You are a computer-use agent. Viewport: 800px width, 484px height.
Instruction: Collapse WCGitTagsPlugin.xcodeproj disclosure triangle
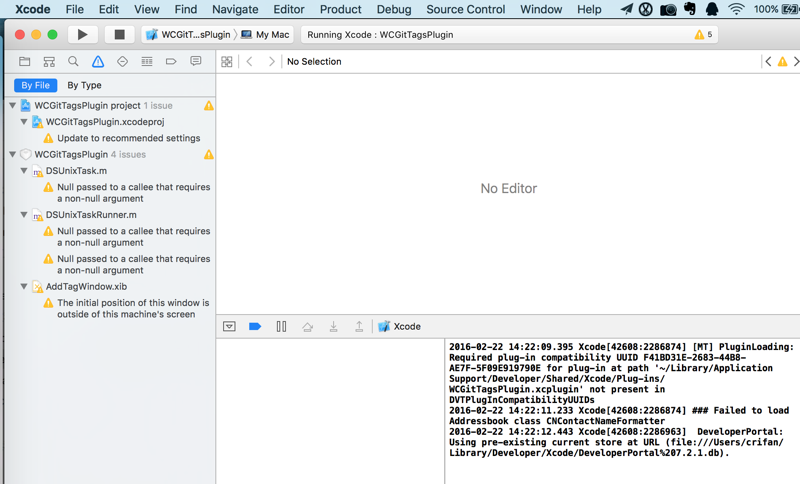coord(24,122)
